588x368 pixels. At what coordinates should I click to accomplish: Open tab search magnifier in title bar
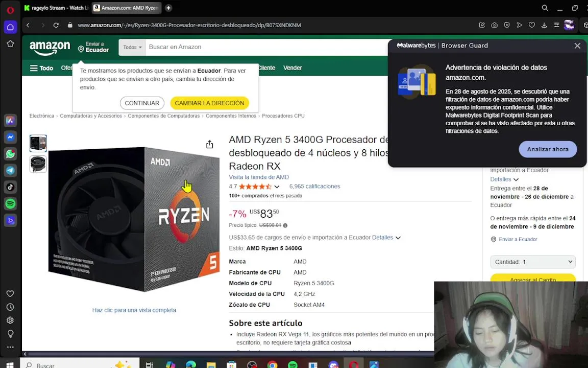(x=545, y=8)
